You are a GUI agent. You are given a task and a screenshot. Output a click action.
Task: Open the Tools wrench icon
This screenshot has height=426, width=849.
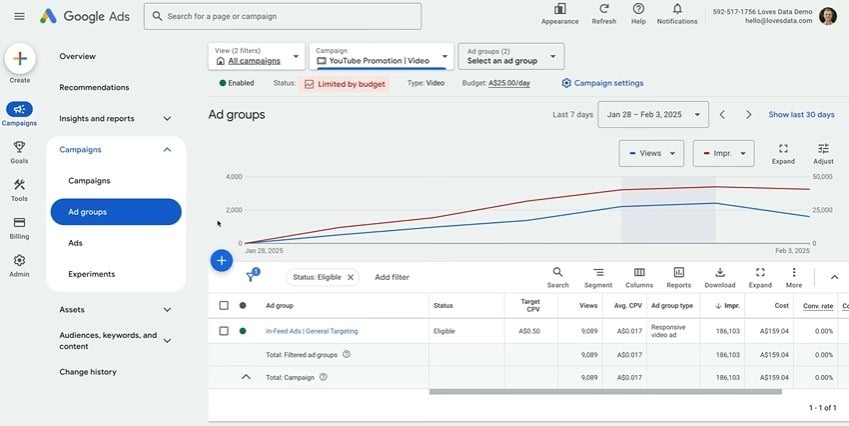pyautogui.click(x=19, y=185)
